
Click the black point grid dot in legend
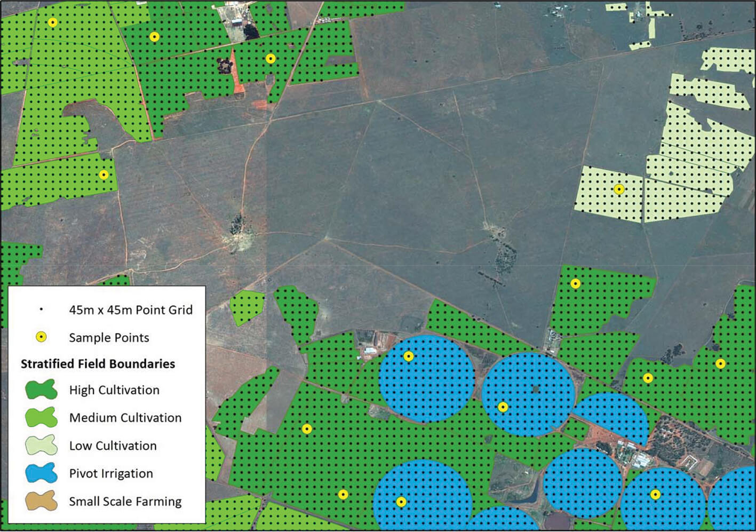(41, 309)
